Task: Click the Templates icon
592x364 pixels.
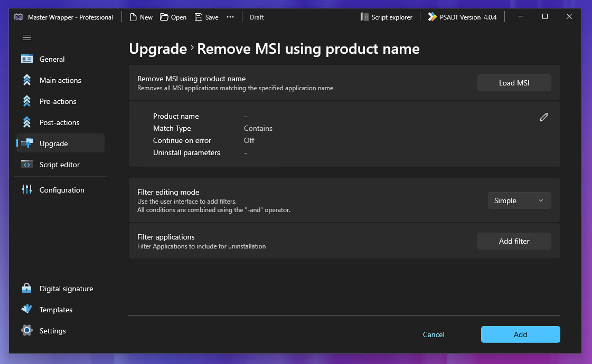Action: point(27,309)
